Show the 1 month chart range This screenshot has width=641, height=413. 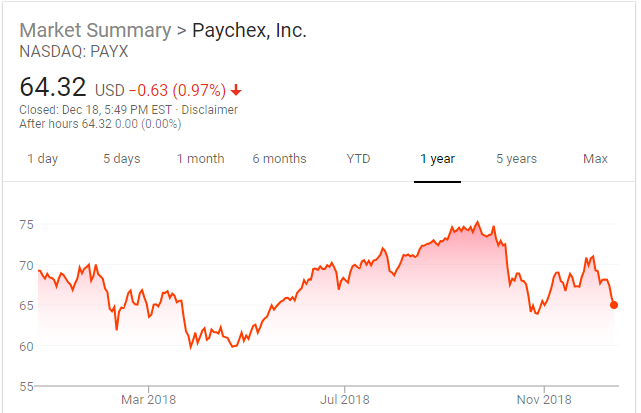click(x=200, y=159)
